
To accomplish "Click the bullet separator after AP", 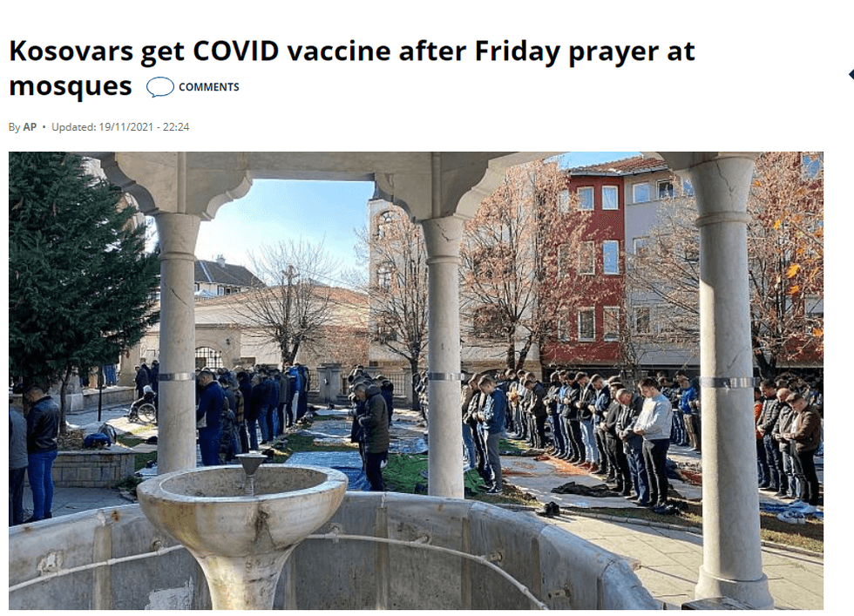I will point(44,127).
